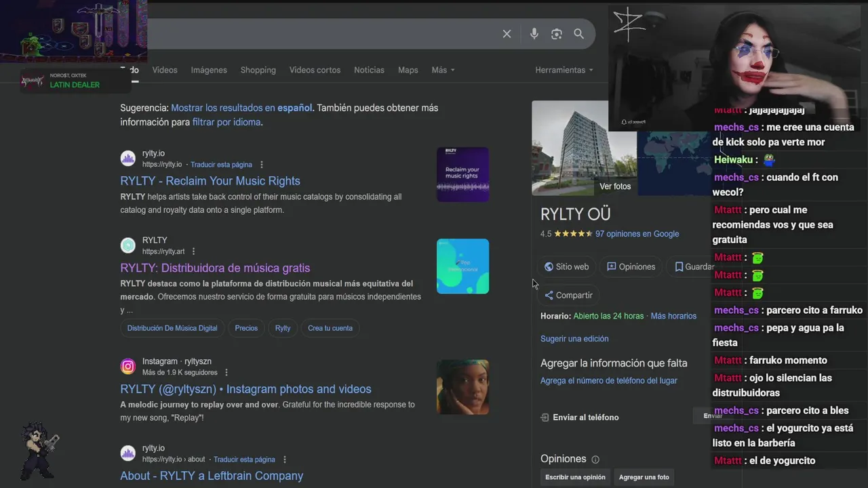This screenshot has height=488, width=868.
Task: Click Traducir esta página for rylty.io
Action: pos(221,165)
